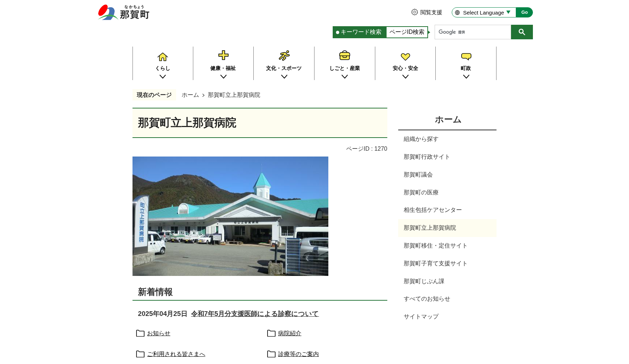This screenshot has width=629, height=364.
Task: Click the search magnifier icon
Action: (x=522, y=32)
